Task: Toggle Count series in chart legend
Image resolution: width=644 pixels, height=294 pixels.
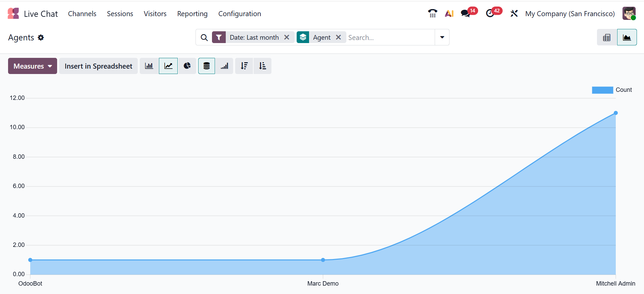Action: tap(611, 90)
